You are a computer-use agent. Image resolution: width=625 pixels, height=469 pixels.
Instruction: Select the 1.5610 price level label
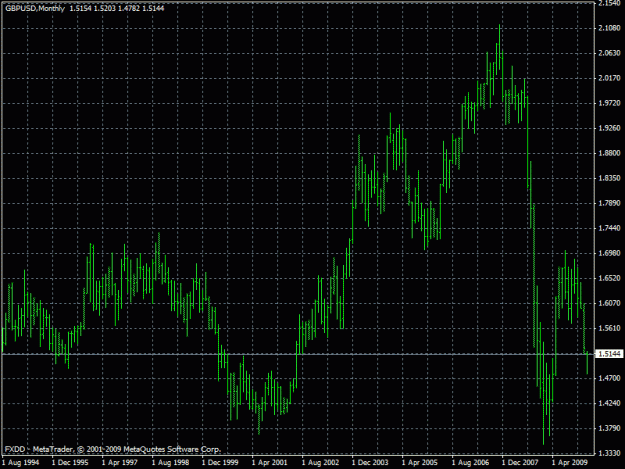(x=609, y=328)
